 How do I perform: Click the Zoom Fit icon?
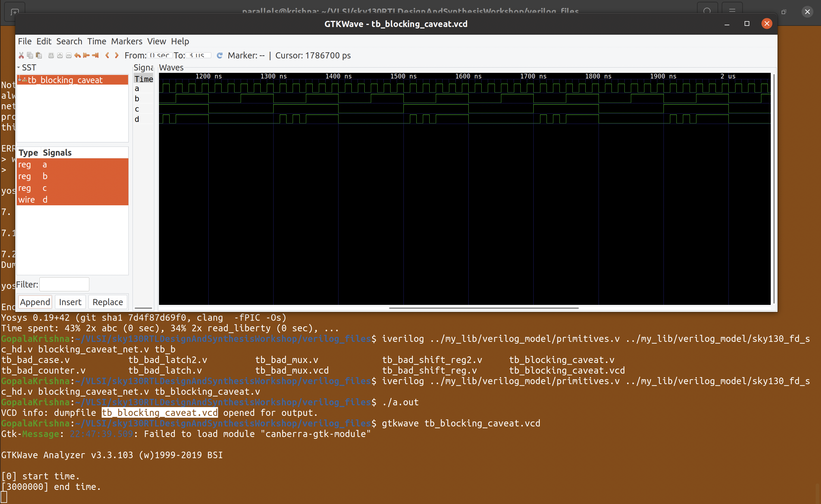[51, 55]
